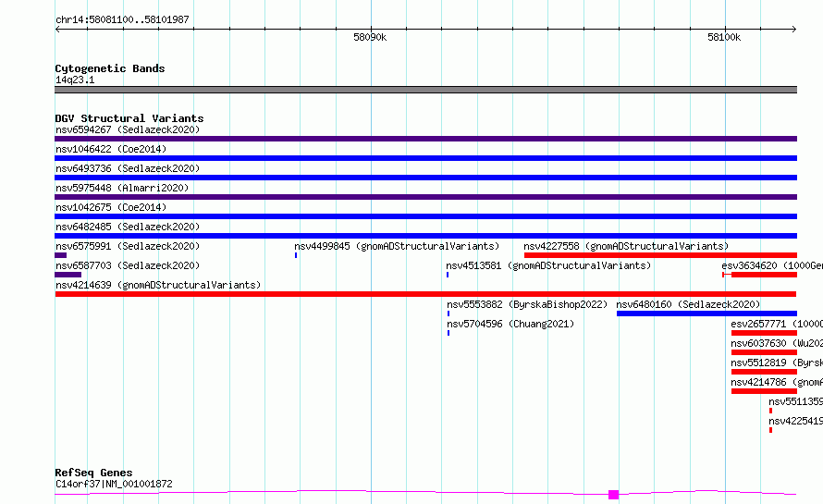Click the nsv4499845 gnomAD variant label
Viewport: 823px width, 504px height.
pos(397,246)
